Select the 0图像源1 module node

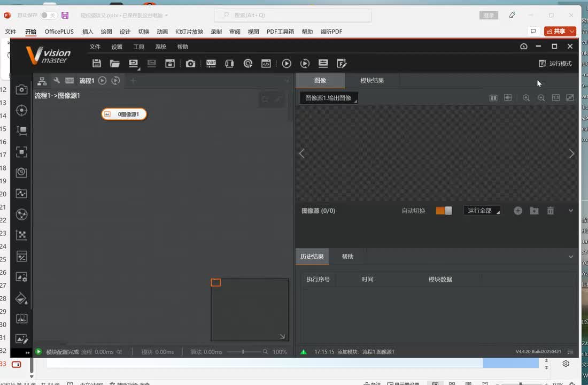pos(124,114)
